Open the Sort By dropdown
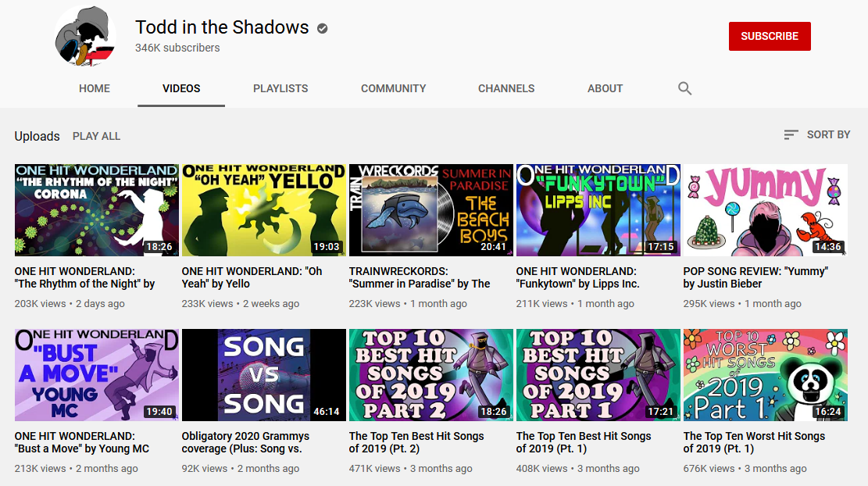 click(x=817, y=134)
